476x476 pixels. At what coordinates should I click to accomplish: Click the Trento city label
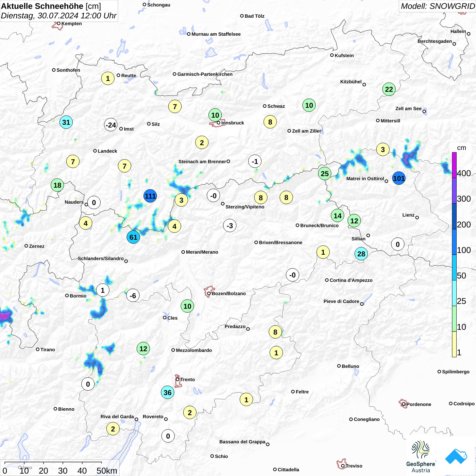pyautogui.click(x=188, y=379)
